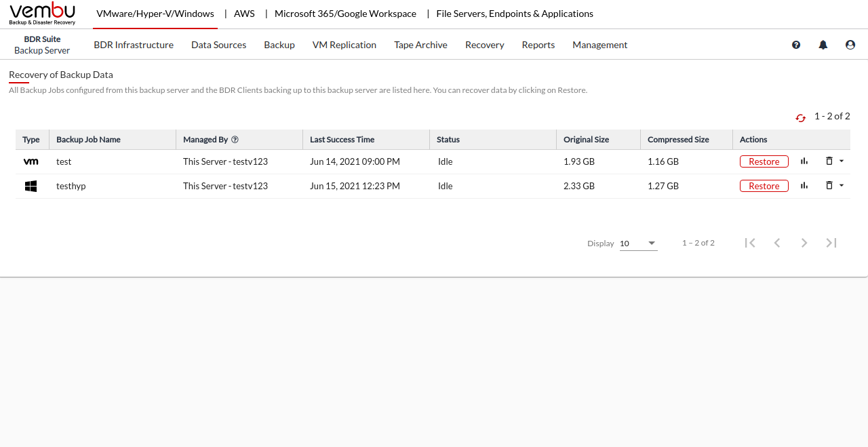
Task: Click the red refresh icon above table
Action: [x=800, y=118]
